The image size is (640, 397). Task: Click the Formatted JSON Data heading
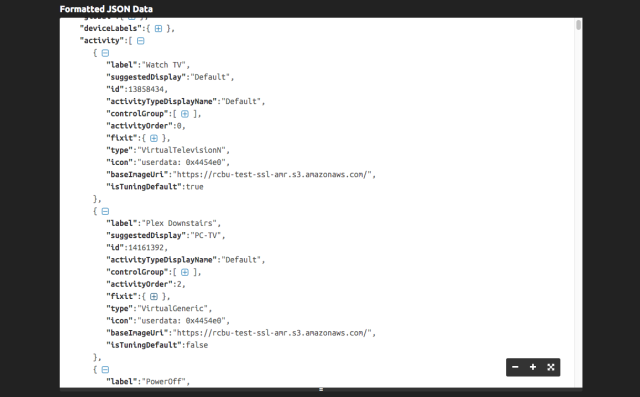point(106,9)
